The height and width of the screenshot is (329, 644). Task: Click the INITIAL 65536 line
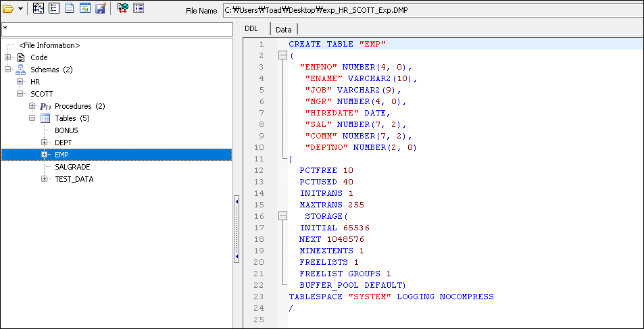click(335, 228)
